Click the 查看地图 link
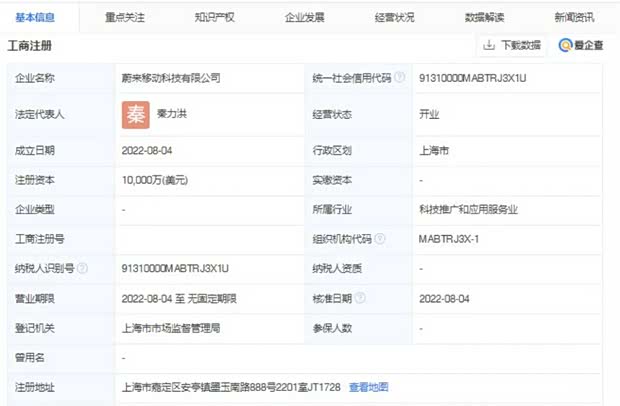Image resolution: width=620 pixels, height=406 pixels. (x=368, y=387)
